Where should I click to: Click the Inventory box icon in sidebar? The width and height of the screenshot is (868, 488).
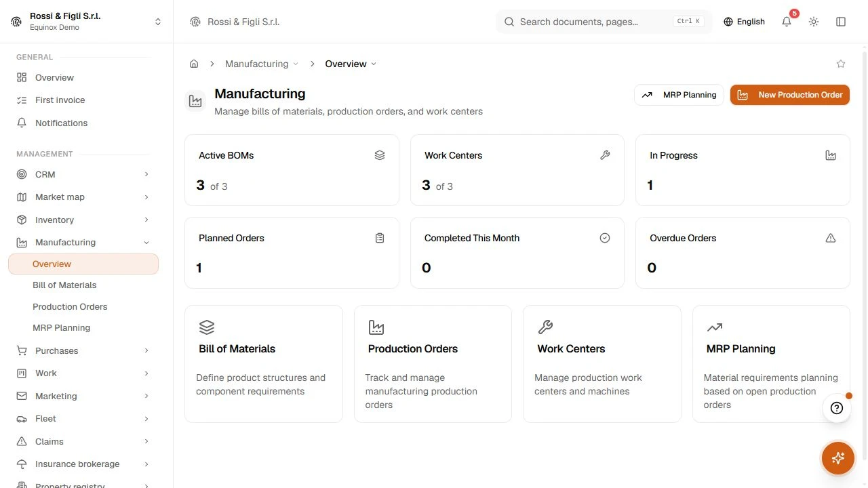[22, 220]
